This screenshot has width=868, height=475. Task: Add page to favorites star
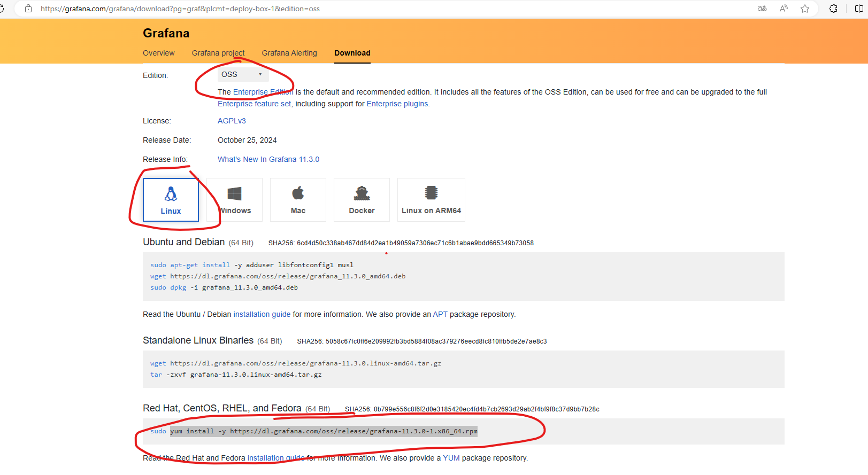pyautogui.click(x=805, y=9)
